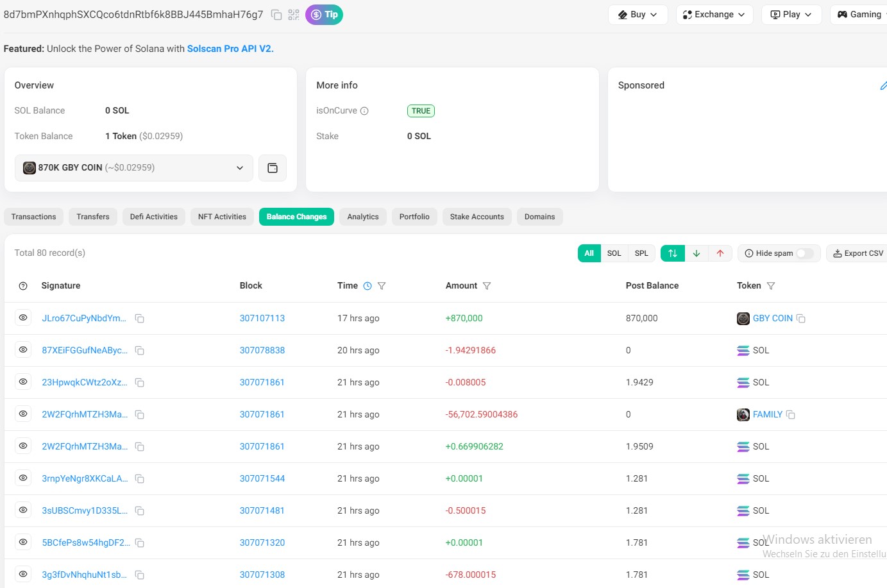Open the Exchange dropdown menu
This screenshot has height=588, width=887.
pos(714,15)
